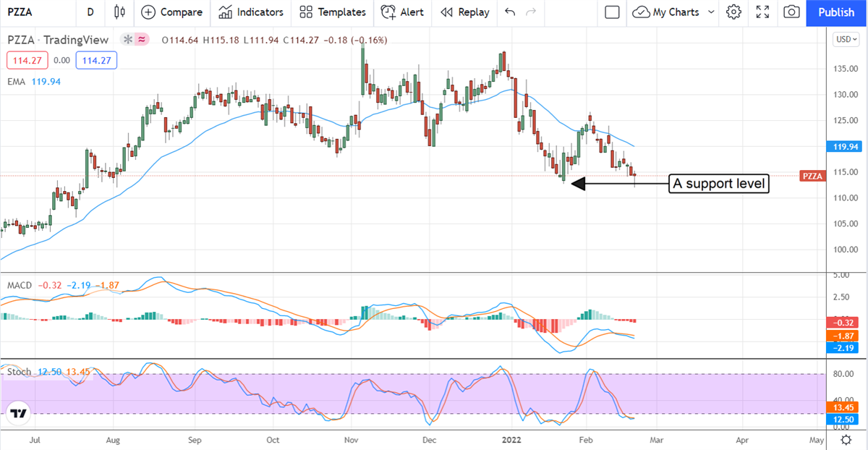
Task: Open chart settings gear in toolbar
Action: pyautogui.click(x=733, y=12)
